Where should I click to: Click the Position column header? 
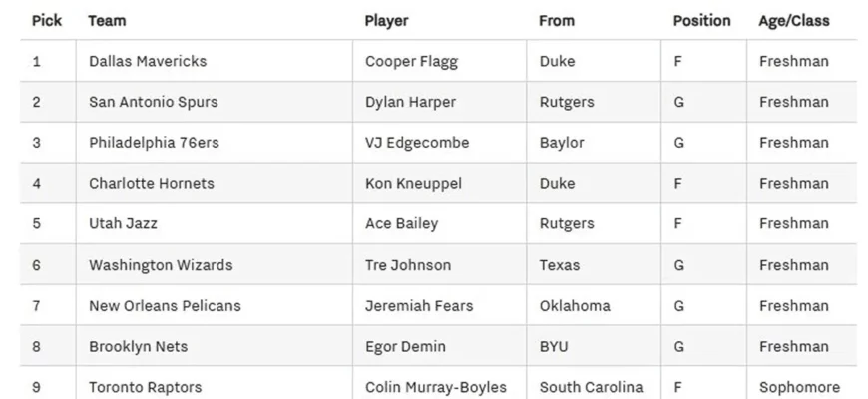click(x=701, y=20)
